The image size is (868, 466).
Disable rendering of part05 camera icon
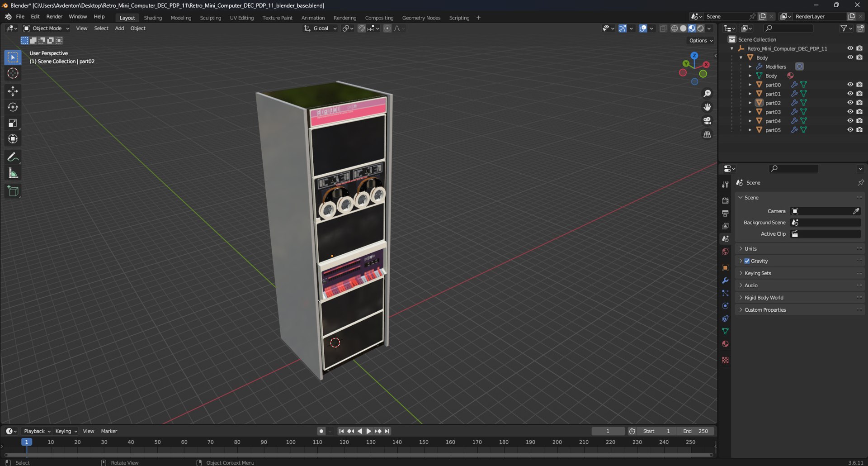pos(859,130)
